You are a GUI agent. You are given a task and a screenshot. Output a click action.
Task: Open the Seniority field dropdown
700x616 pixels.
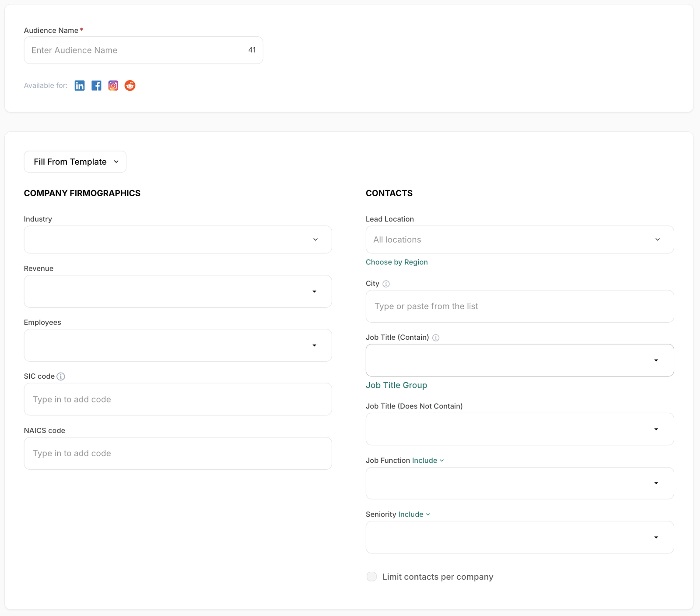point(520,537)
